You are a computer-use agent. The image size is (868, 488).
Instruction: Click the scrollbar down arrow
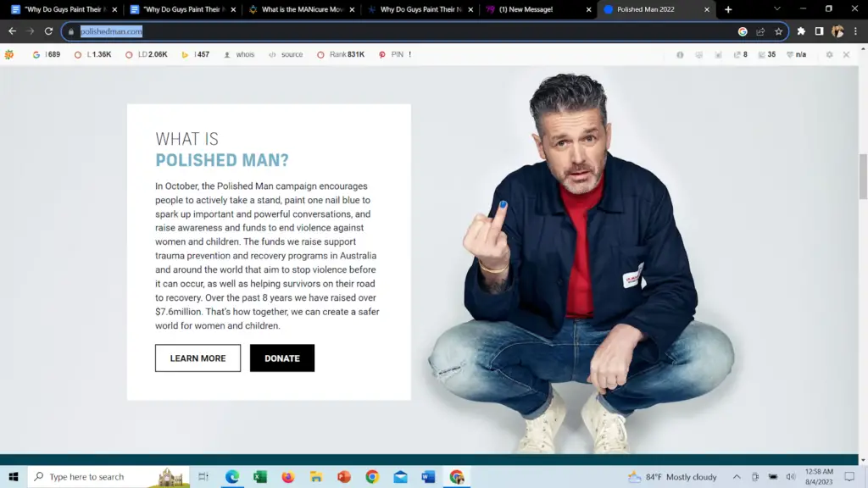(863, 460)
